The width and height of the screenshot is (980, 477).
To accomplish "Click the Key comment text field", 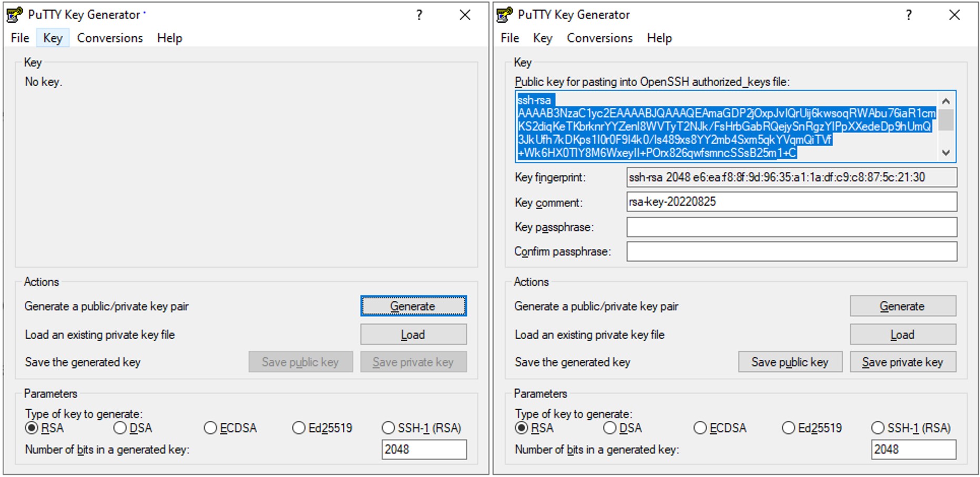I will 791,202.
